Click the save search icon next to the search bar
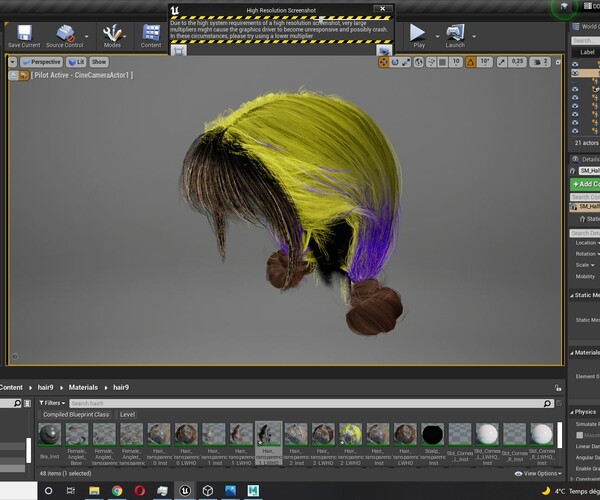The image size is (600, 500). (559, 403)
